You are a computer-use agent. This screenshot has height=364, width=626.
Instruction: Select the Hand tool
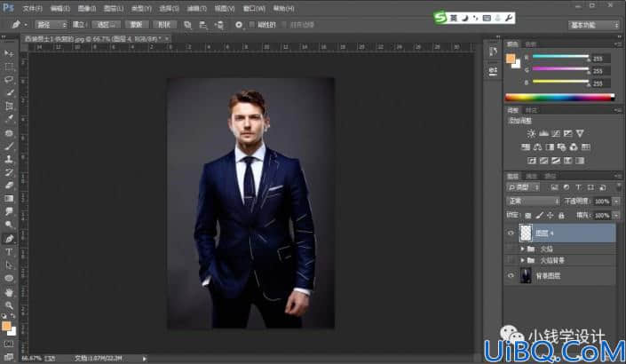coord(9,292)
